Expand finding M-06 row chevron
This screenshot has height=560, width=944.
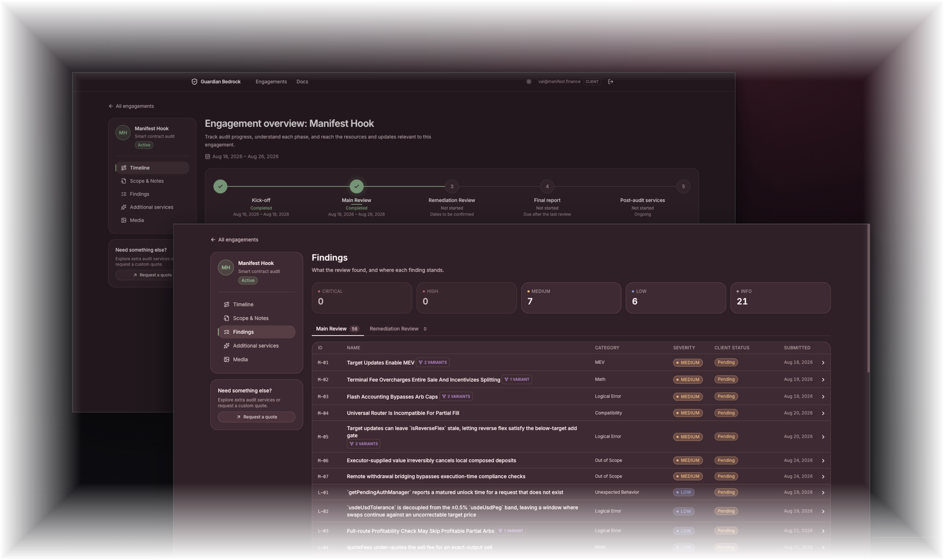point(823,461)
